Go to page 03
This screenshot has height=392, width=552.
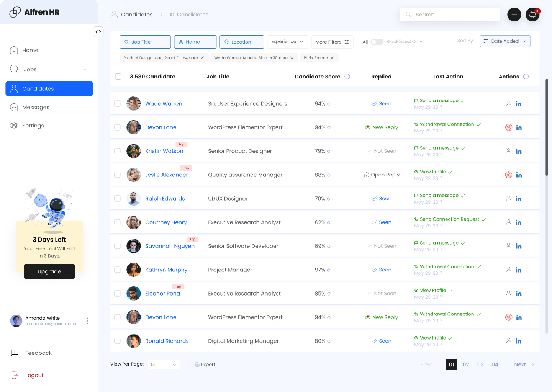coord(480,364)
